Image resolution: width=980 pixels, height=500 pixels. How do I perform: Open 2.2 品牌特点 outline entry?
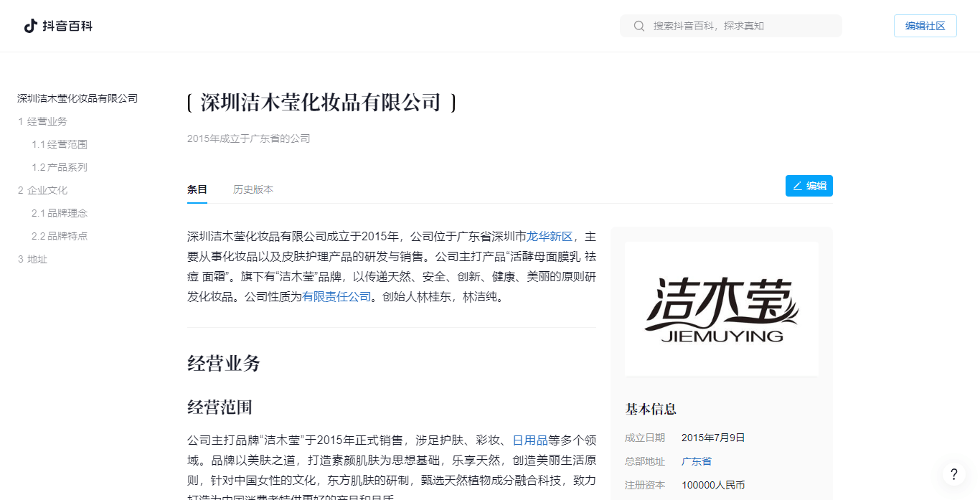(60, 236)
